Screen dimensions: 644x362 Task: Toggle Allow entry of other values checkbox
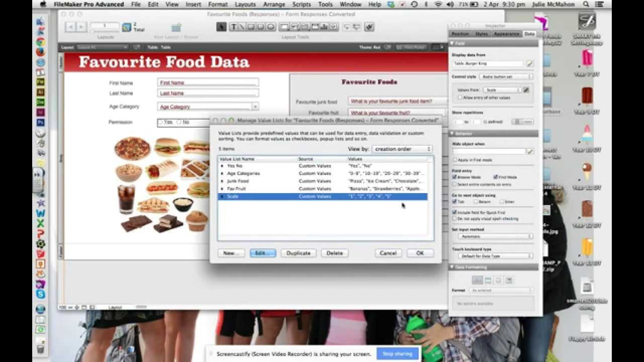(460, 98)
